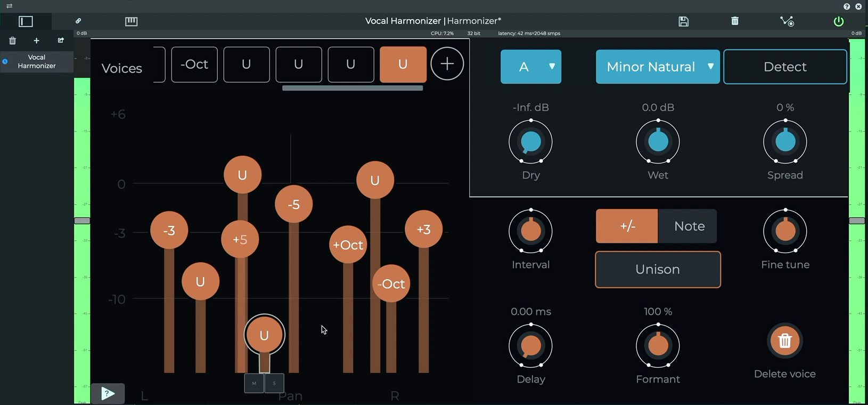868x405 pixels.
Task: Open the MIDI keyboard icon
Action: click(x=131, y=21)
